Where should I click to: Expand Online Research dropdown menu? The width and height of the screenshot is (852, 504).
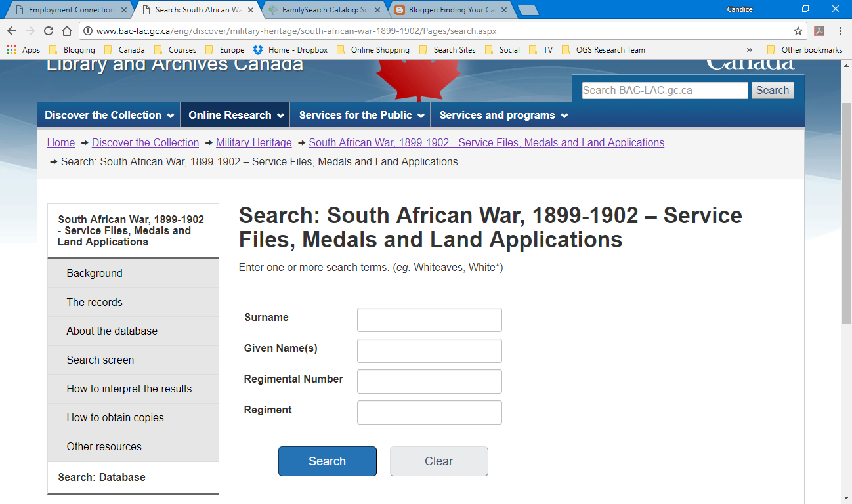[x=235, y=115]
